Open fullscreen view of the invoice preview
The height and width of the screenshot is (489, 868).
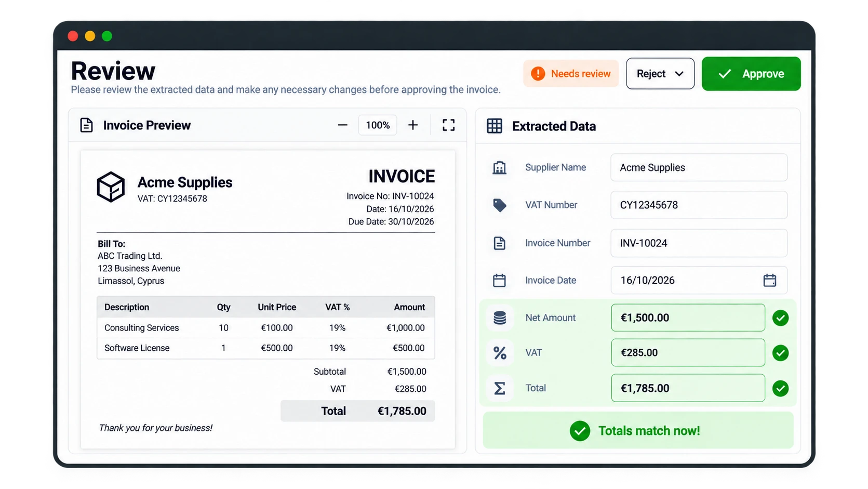click(x=448, y=125)
